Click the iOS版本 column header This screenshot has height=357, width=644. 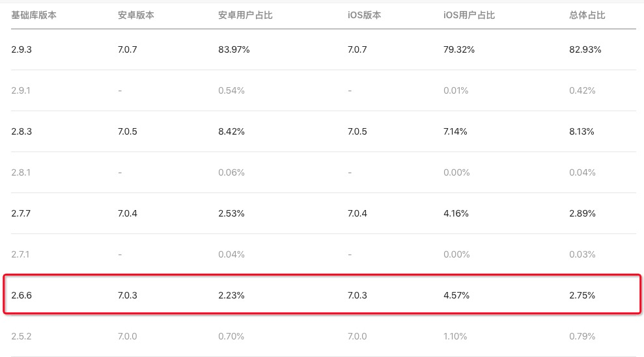coord(365,15)
